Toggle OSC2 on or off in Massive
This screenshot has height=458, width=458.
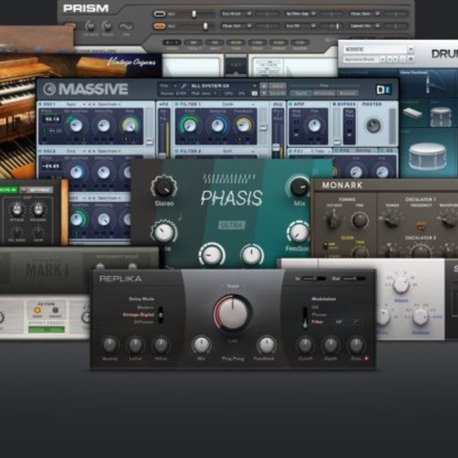point(40,151)
